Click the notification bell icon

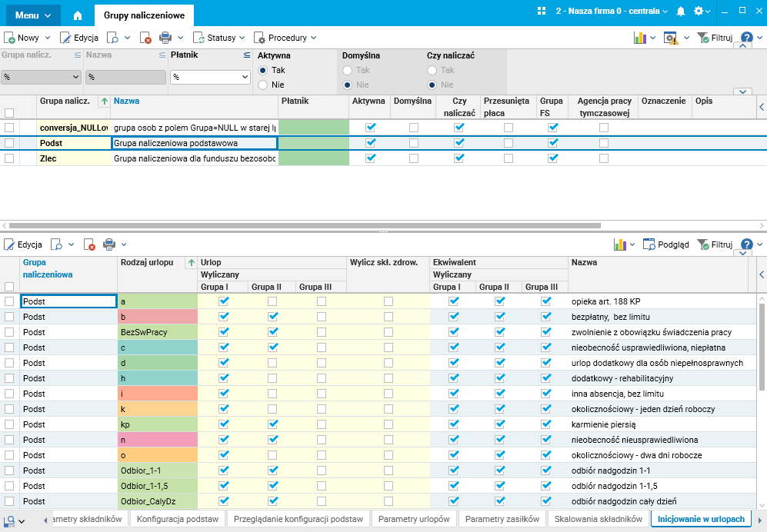point(681,12)
